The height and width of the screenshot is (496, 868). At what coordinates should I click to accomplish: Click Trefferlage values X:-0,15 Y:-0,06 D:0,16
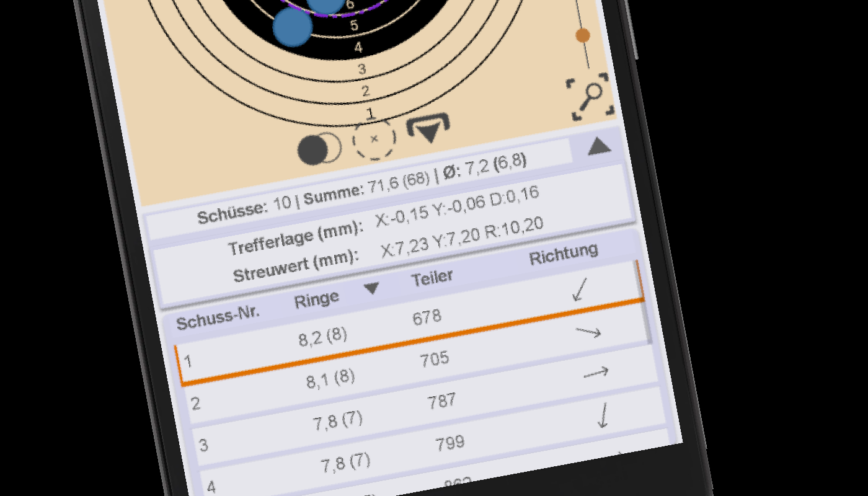pos(458,206)
